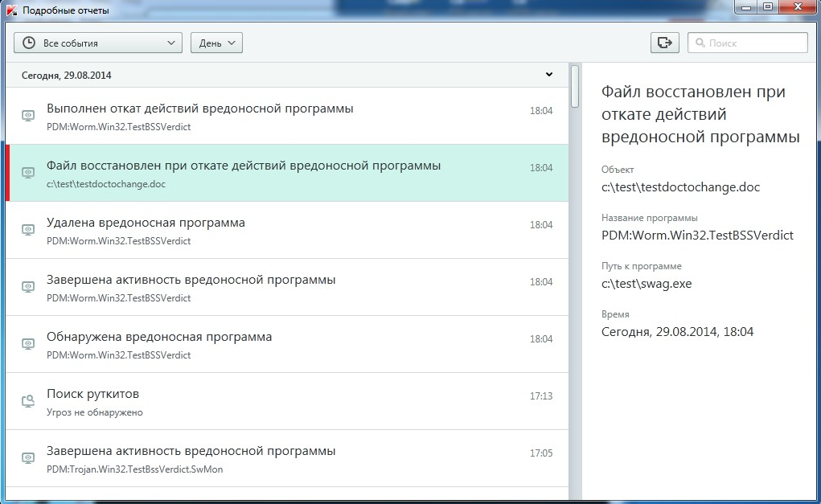821x504 pixels.
Task: Minimize the 'Подробные отчеты' window
Action: (x=746, y=6)
